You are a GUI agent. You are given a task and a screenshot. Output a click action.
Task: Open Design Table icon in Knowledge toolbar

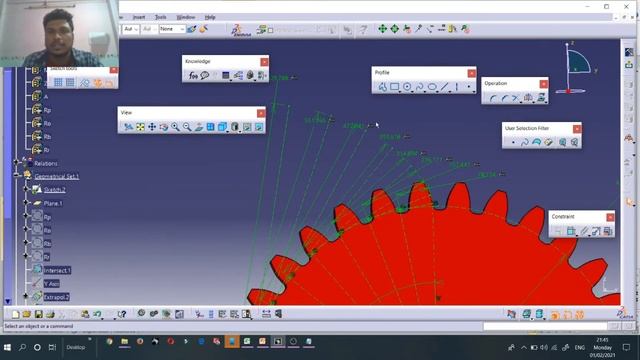click(226, 76)
